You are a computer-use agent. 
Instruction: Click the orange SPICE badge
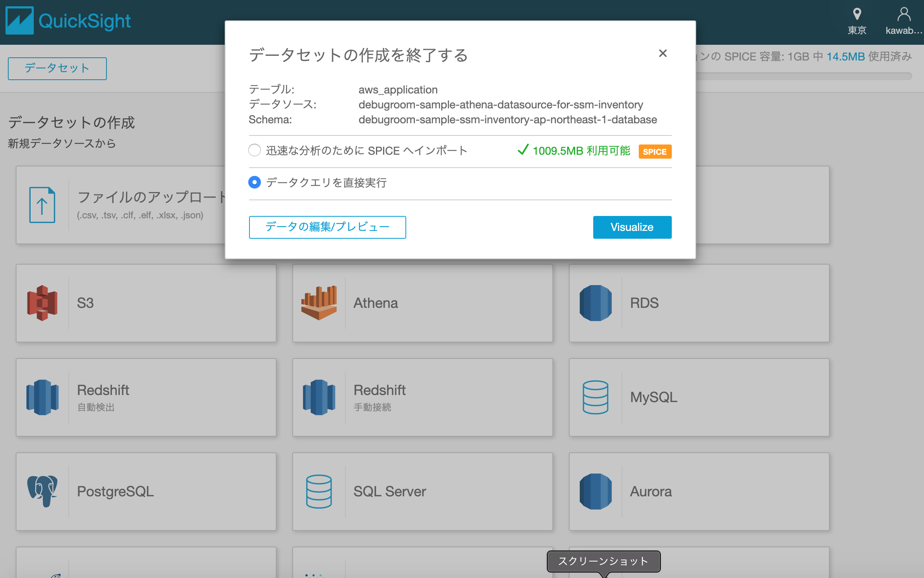point(655,152)
